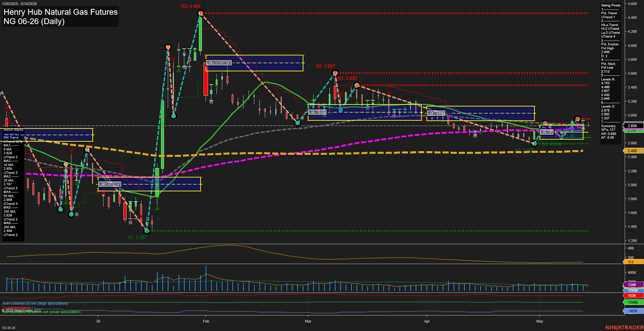Click the 200 MA: entry in Bench Marks
644x331 pixels.
tap(10, 227)
